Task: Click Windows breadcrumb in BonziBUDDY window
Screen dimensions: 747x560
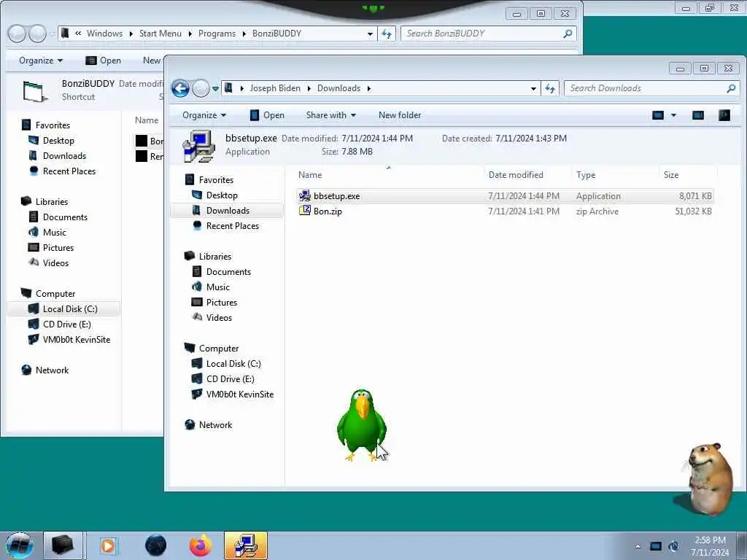Action: (x=104, y=34)
